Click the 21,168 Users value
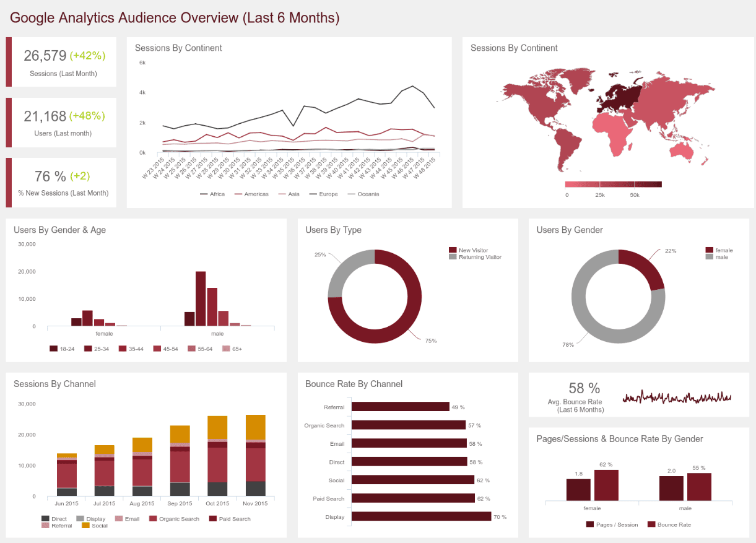This screenshot has width=756, height=543. coord(45,116)
